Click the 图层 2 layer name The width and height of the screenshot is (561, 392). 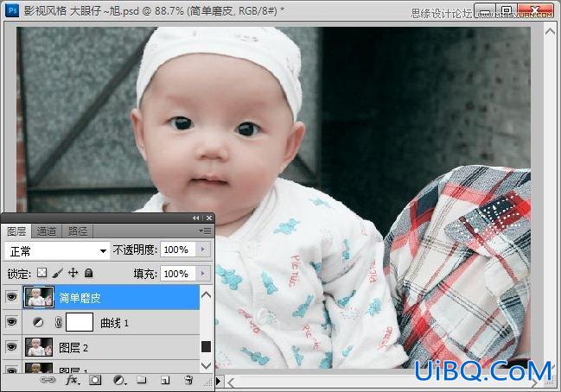coord(73,348)
